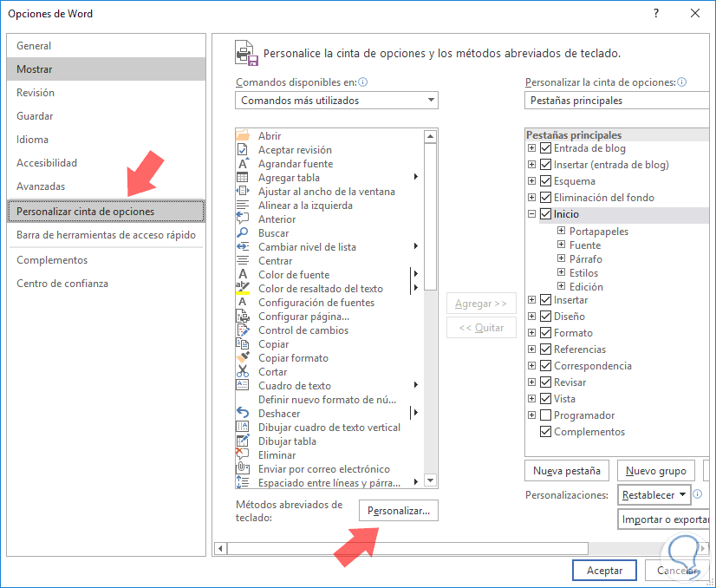Expand the Diseño tab node
The width and height of the screenshot is (716, 588).
[x=531, y=317]
